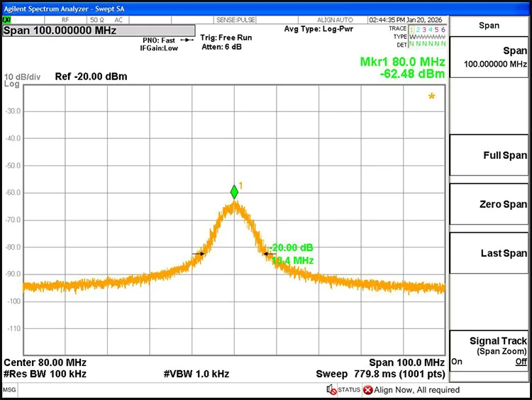Click the muted speaker status icon
Viewport: 532px width, 400px height.
331,389
